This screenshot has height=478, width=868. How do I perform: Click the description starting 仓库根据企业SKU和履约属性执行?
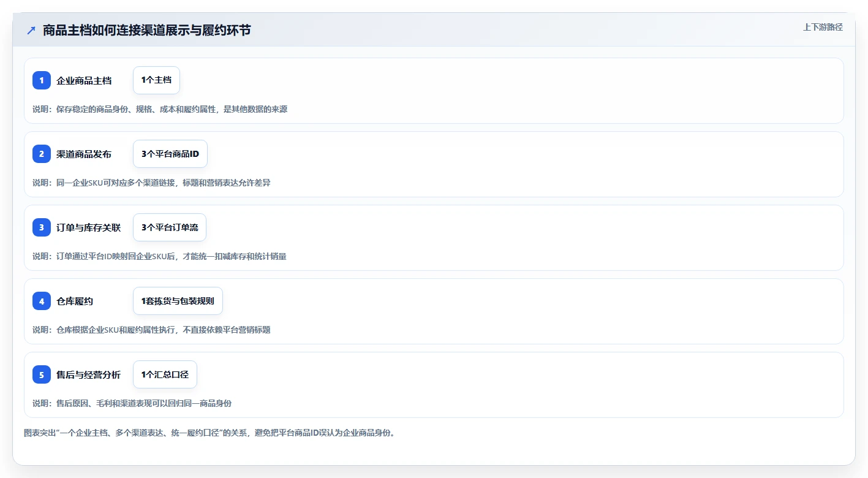(151, 330)
